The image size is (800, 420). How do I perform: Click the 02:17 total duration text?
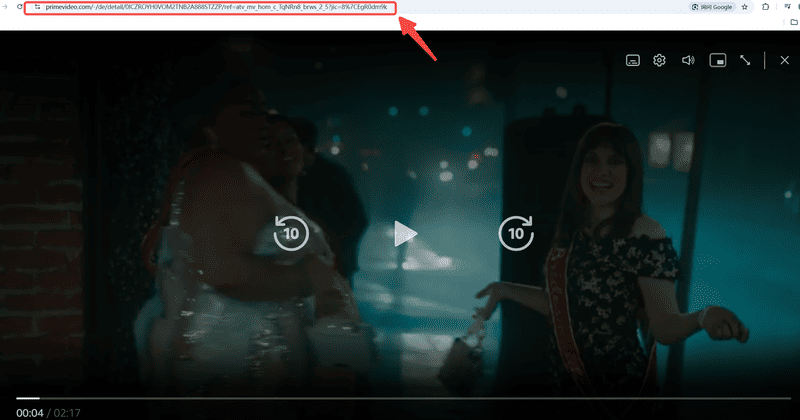coord(67,413)
